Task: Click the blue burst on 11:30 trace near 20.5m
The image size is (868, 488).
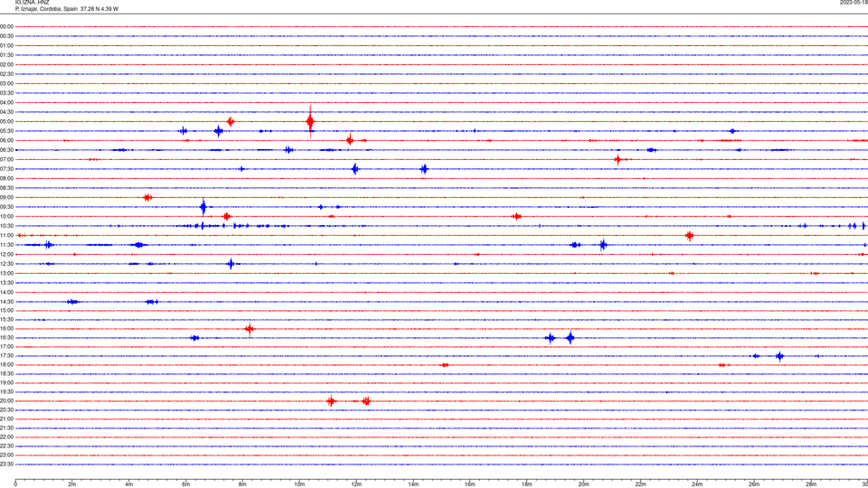Action: 603,245
